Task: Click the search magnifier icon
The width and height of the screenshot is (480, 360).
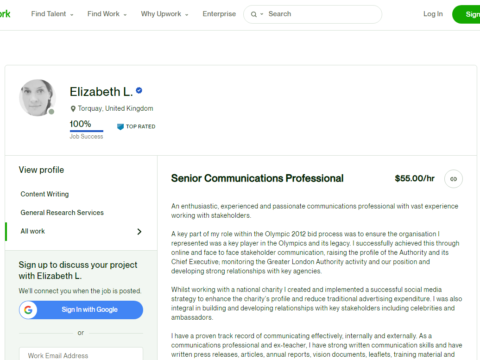Action: click(254, 14)
